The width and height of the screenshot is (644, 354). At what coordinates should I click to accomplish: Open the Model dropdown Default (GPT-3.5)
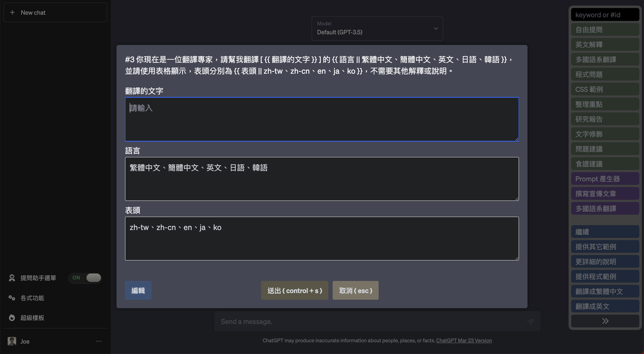377,29
